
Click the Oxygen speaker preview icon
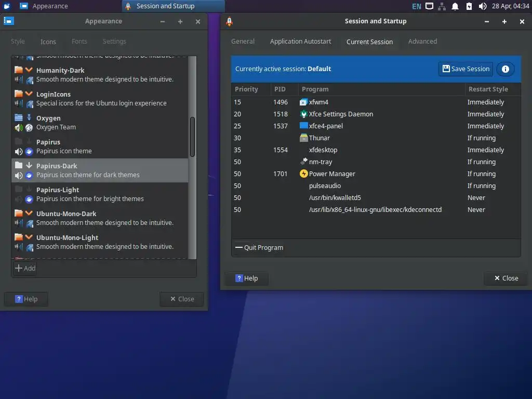point(19,128)
